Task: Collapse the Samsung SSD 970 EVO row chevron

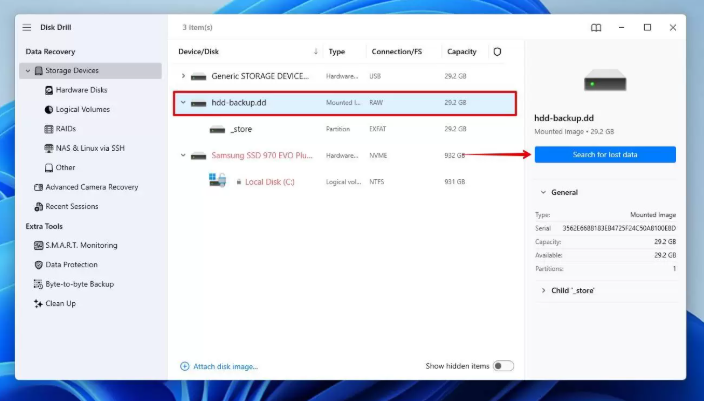Action: point(183,155)
